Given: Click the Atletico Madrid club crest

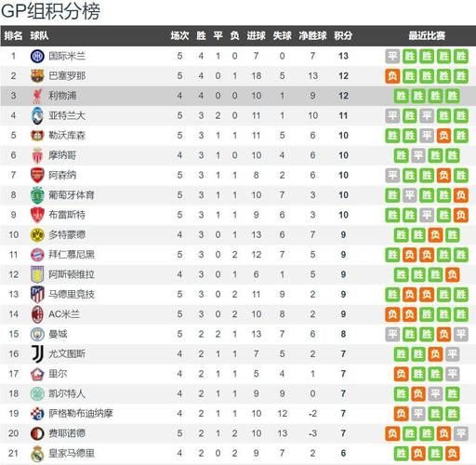Looking at the screenshot, I should pyautogui.click(x=37, y=295).
